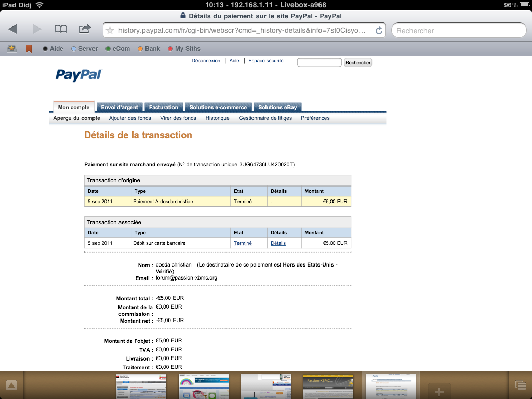Viewport: 532px width, 399px height.
Task: Reload the page with the refresh icon
Action: tap(379, 31)
